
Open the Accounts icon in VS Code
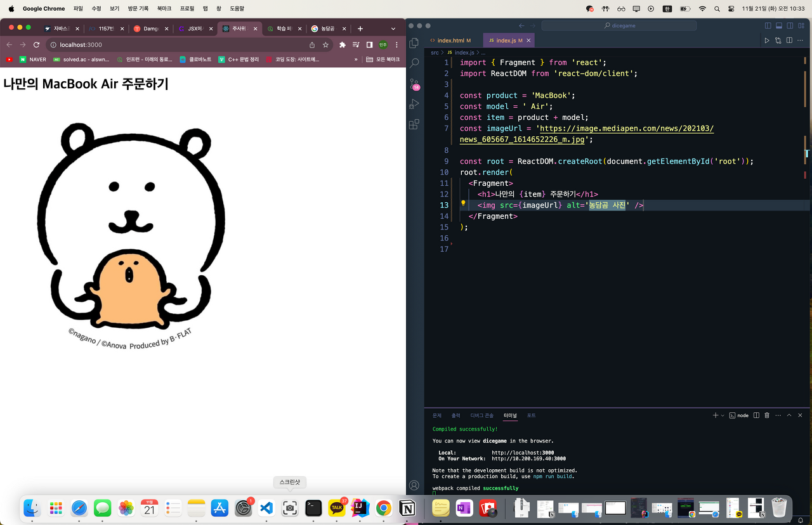[x=414, y=486]
